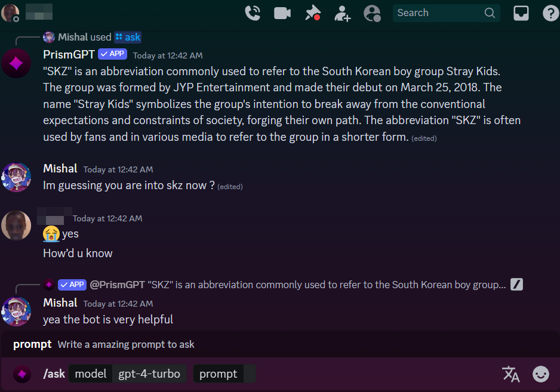Screen dimensions: 560x392
Task: Open the help page
Action: click(x=550, y=13)
